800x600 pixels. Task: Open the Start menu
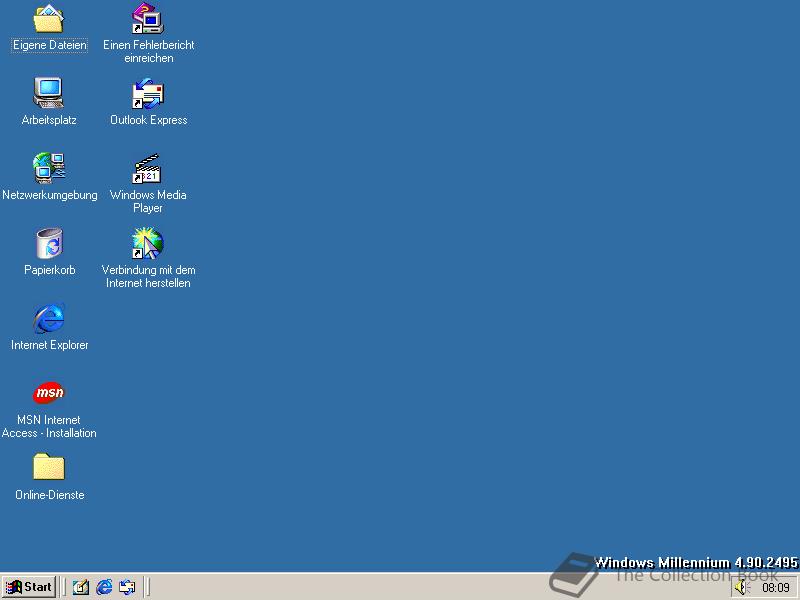(29, 587)
